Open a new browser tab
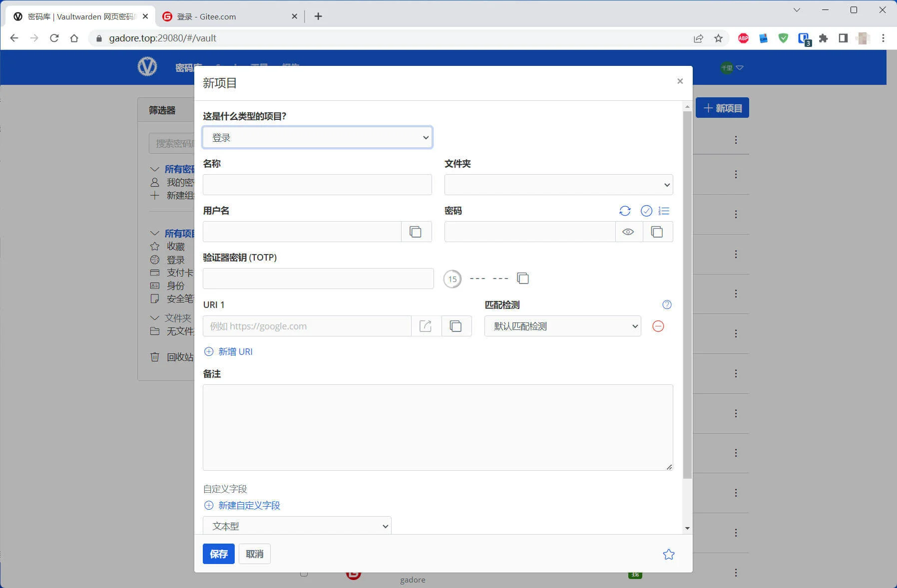 [318, 16]
